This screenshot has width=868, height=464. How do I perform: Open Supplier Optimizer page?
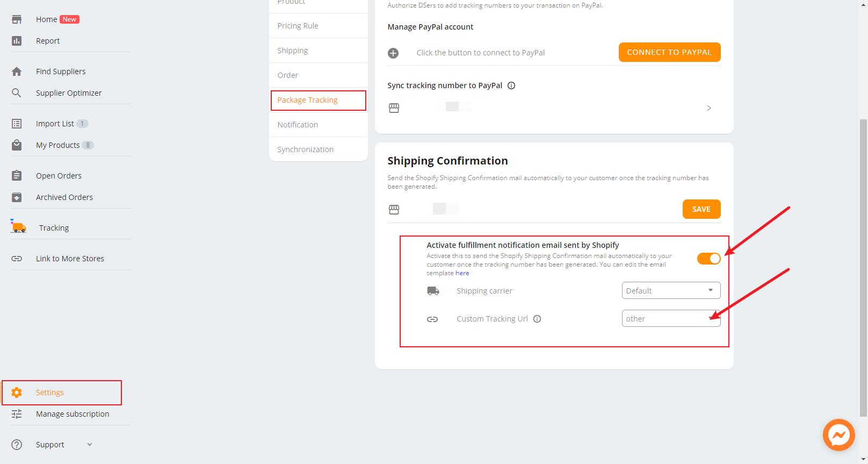tap(69, 93)
